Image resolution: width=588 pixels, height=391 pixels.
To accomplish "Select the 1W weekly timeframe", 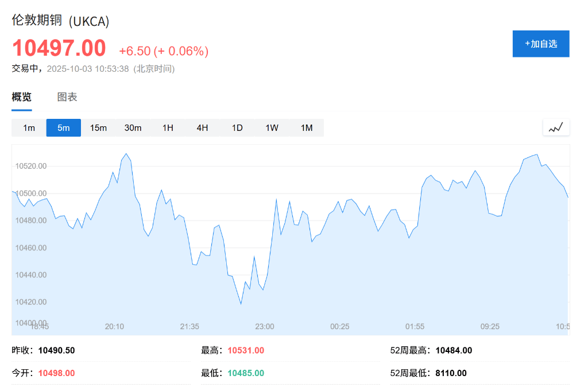I will click(x=272, y=127).
